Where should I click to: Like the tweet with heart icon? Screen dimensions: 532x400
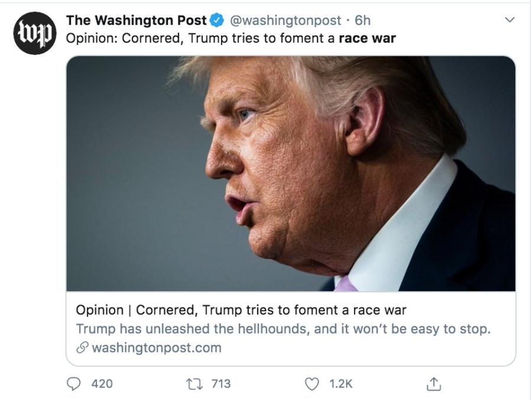pos(312,384)
